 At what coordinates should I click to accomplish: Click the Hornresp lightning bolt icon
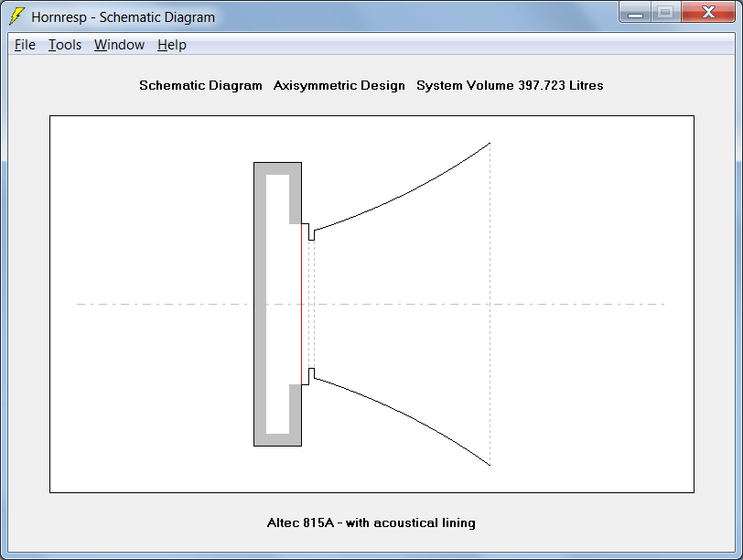pyautogui.click(x=17, y=16)
